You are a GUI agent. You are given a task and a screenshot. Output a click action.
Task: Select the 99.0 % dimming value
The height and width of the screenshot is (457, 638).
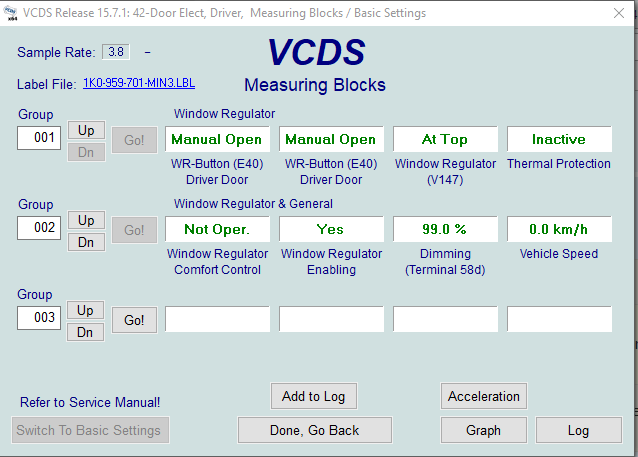pos(445,229)
